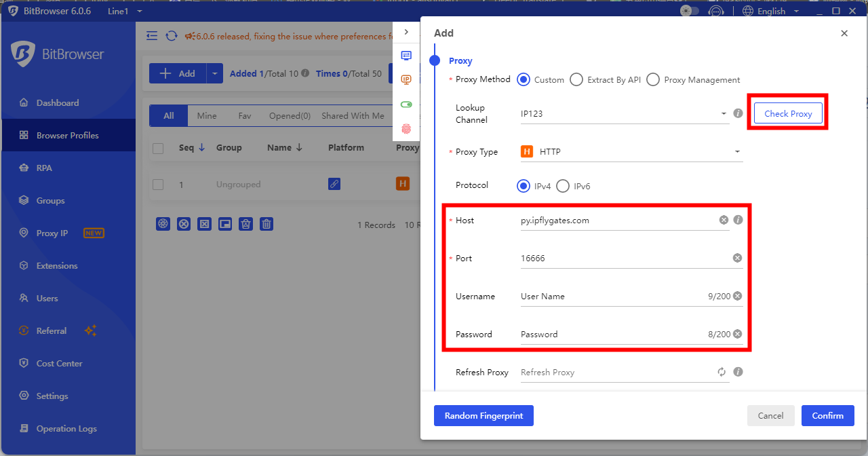Clear the Port field value
Screen dimensions: 868x456
pyautogui.click(x=737, y=258)
